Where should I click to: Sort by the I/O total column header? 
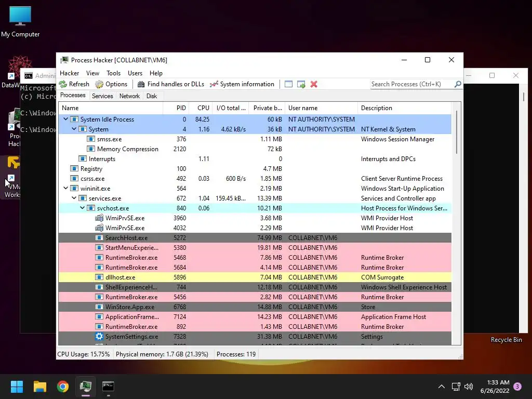click(231, 108)
